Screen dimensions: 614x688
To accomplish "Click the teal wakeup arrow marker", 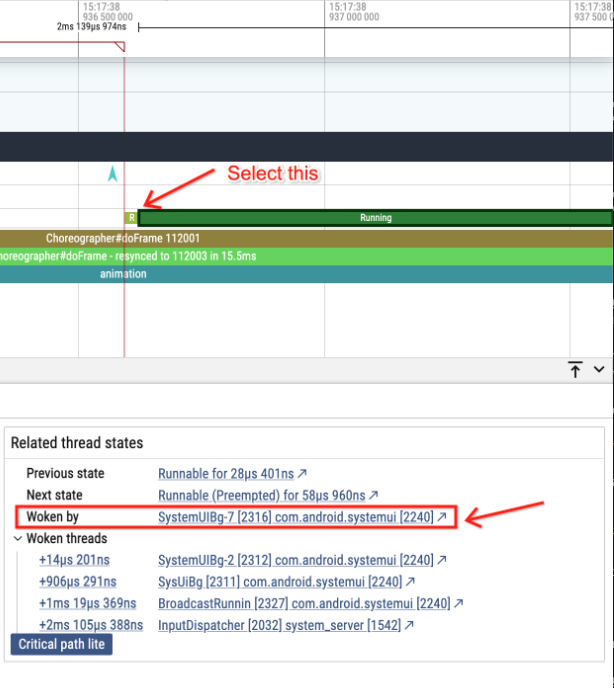I will (113, 175).
